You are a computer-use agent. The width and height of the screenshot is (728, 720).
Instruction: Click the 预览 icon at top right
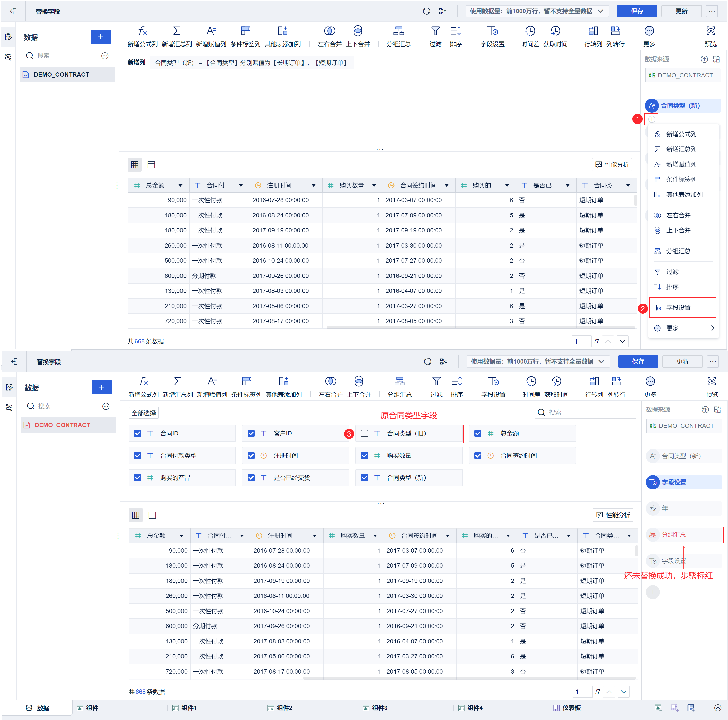pyautogui.click(x=710, y=31)
